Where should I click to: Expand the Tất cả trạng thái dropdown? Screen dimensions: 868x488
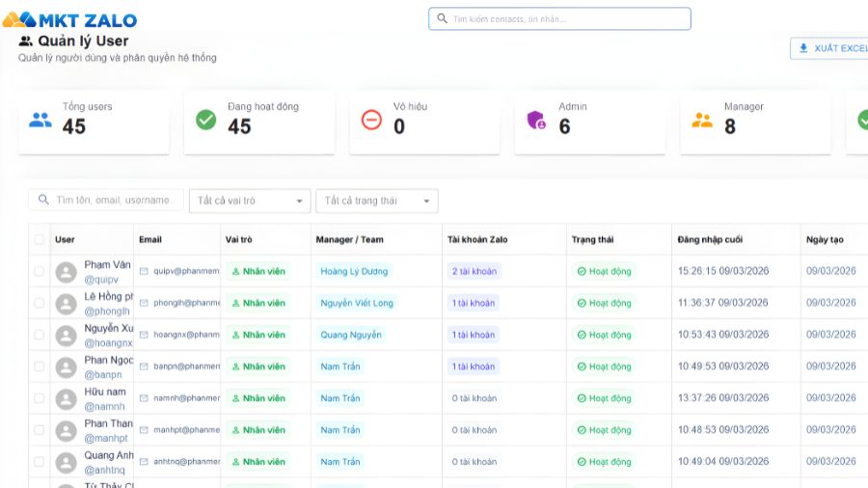click(376, 201)
